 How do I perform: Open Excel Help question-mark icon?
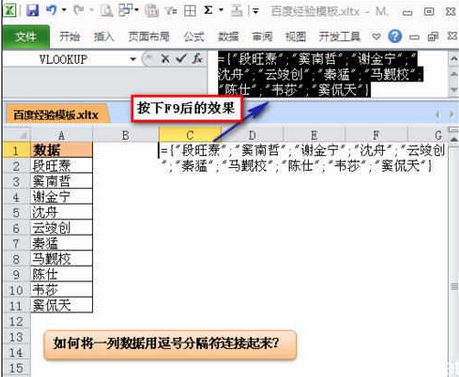coord(395,36)
